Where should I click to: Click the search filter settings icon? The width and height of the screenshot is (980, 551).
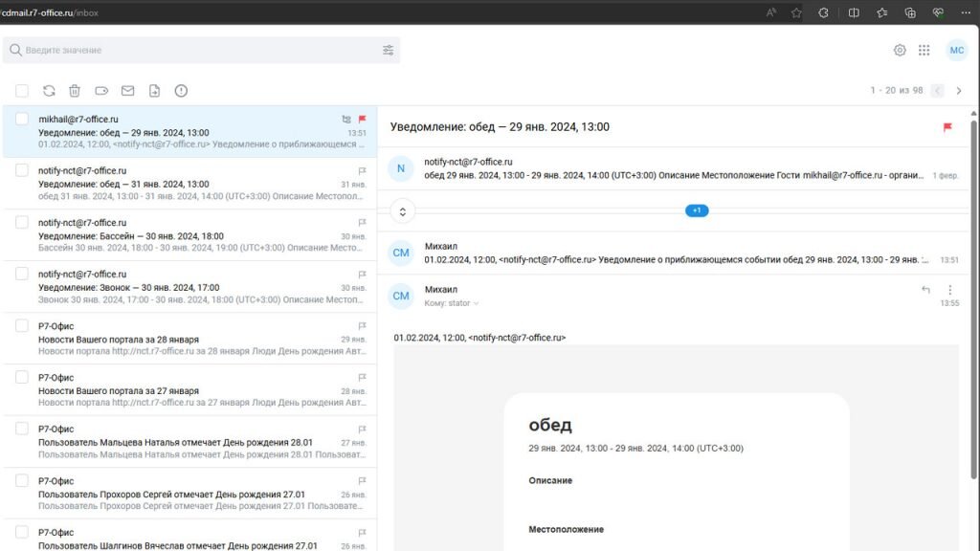pos(389,50)
